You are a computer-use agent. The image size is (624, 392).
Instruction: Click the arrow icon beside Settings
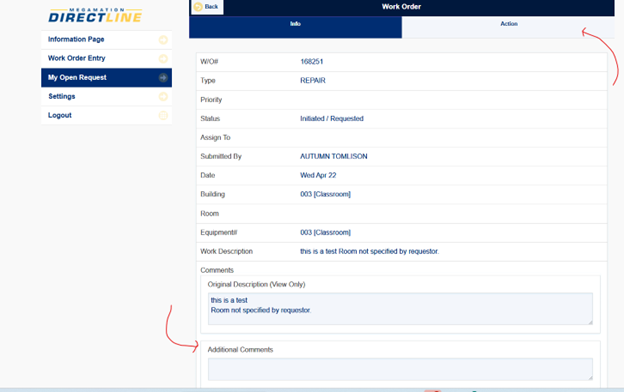coord(163,96)
